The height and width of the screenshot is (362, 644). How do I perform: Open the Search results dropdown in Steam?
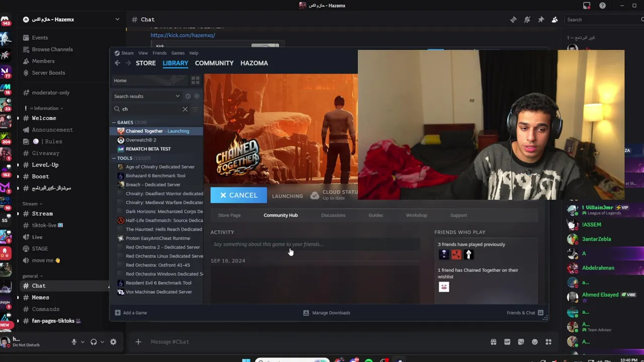pyautogui.click(x=146, y=96)
